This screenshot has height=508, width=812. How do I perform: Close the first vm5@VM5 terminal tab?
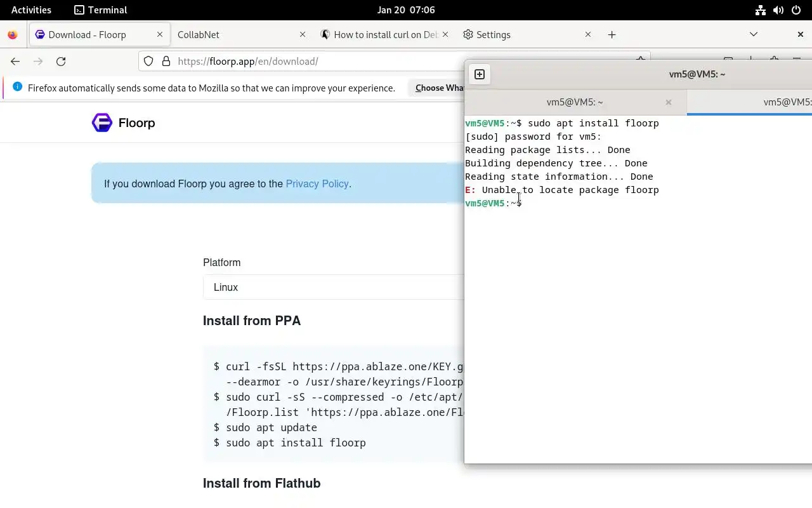click(x=668, y=102)
